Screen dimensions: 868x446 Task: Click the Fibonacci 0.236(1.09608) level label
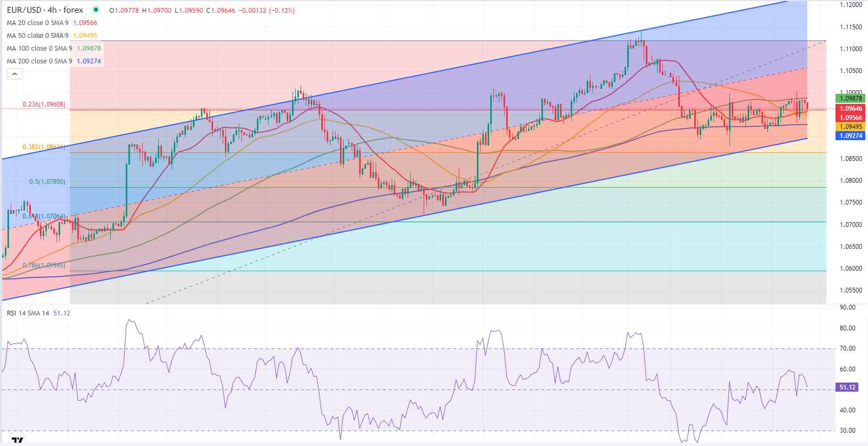(44, 104)
